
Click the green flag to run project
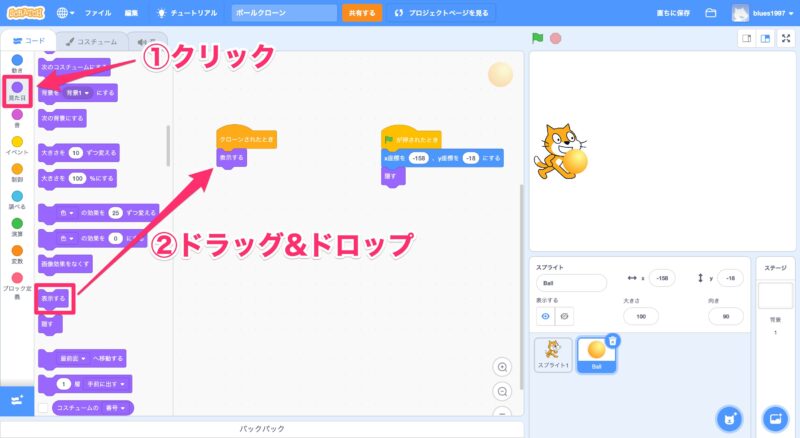(538, 39)
